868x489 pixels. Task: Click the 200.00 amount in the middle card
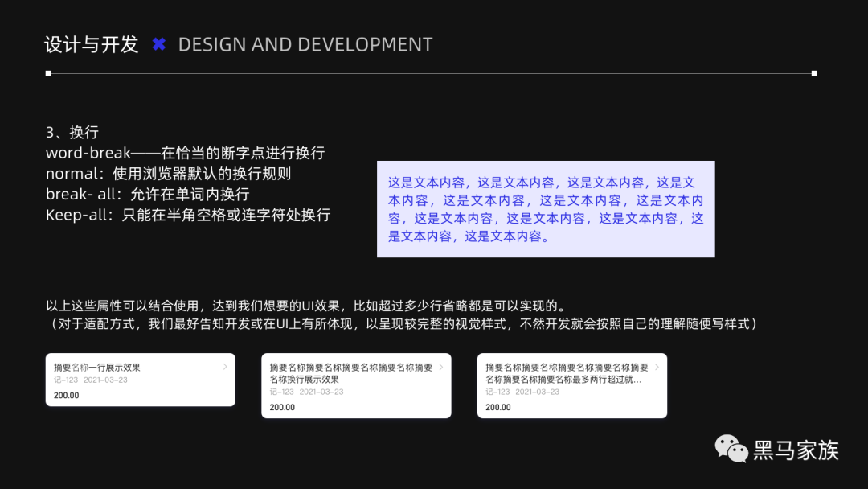pyautogui.click(x=282, y=407)
